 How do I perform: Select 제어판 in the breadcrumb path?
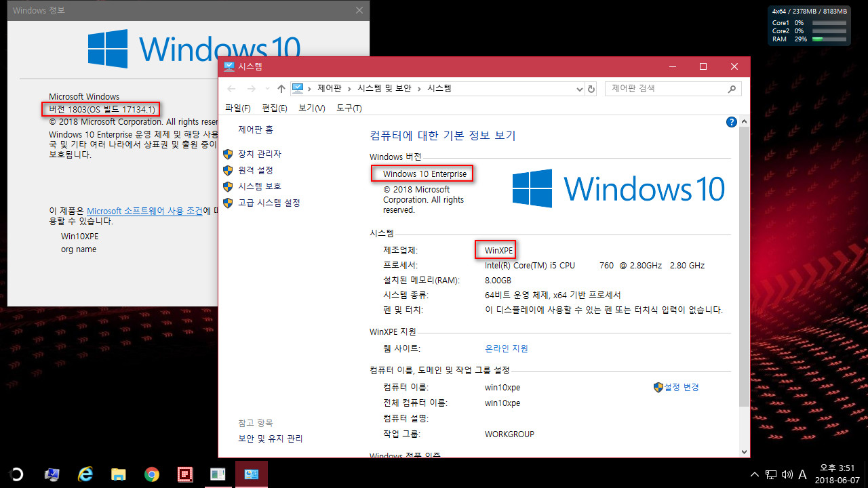[x=329, y=89]
